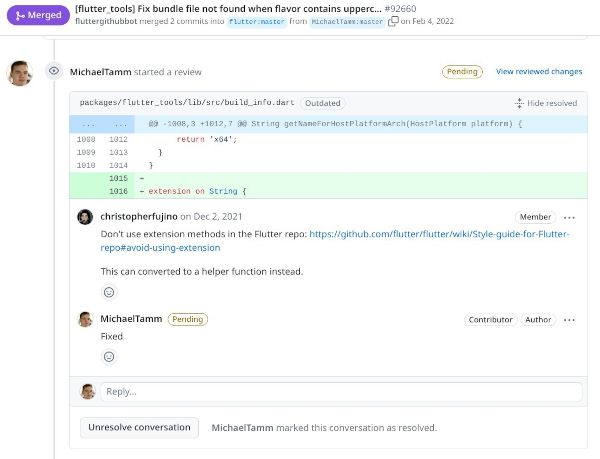Image resolution: width=600 pixels, height=459 pixels.
Task: Open View reviewed changes link
Action: pos(539,72)
